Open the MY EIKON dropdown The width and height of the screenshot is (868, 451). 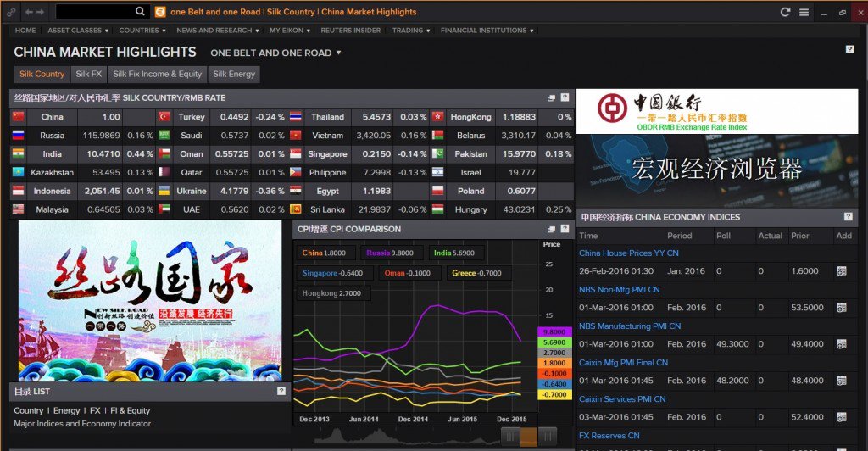click(290, 31)
